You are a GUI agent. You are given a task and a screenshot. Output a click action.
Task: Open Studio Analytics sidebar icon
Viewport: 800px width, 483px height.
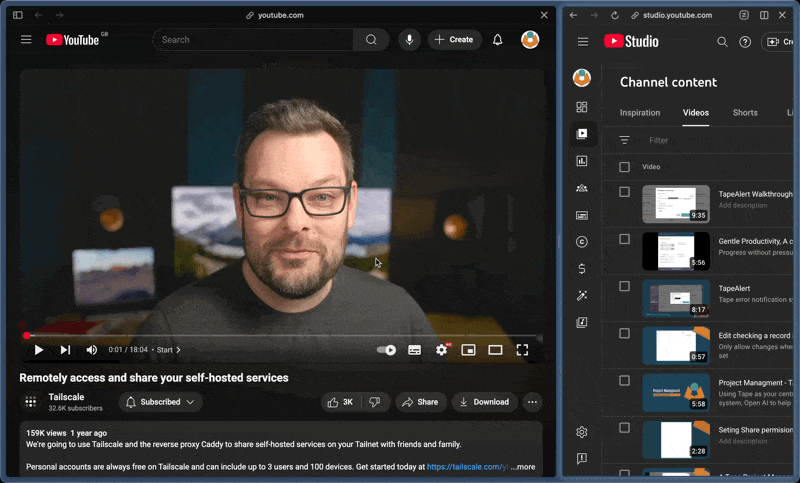pyautogui.click(x=582, y=161)
